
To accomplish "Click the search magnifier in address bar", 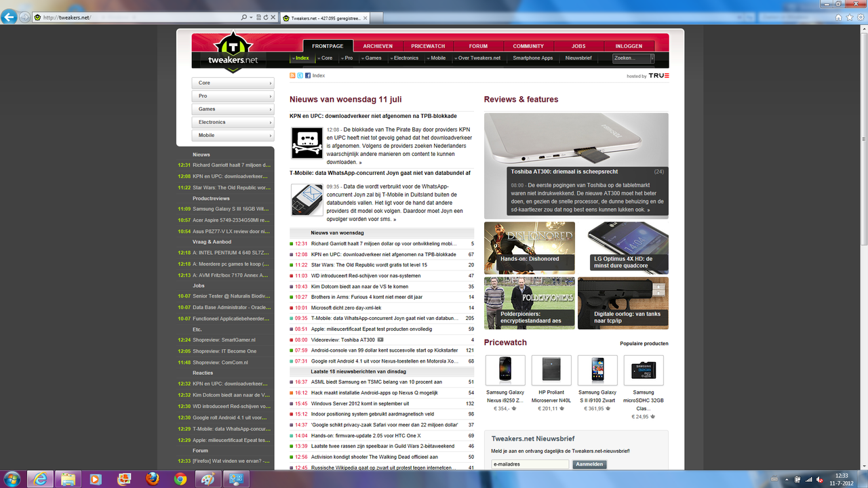I will 244,18.
